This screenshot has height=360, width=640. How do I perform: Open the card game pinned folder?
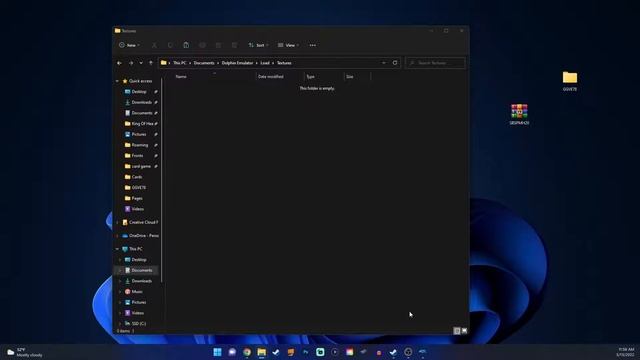pos(141,167)
